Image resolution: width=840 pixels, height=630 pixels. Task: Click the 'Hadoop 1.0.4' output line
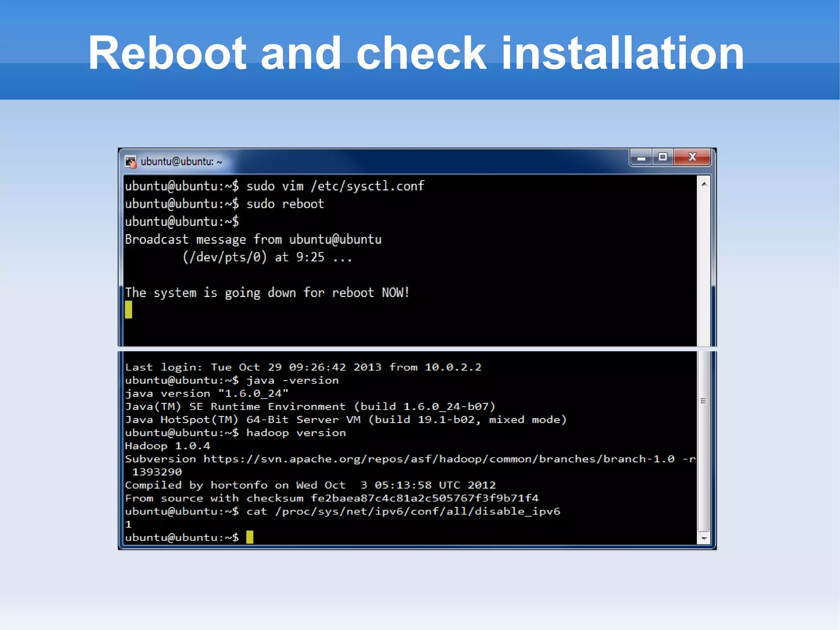pyautogui.click(x=167, y=446)
